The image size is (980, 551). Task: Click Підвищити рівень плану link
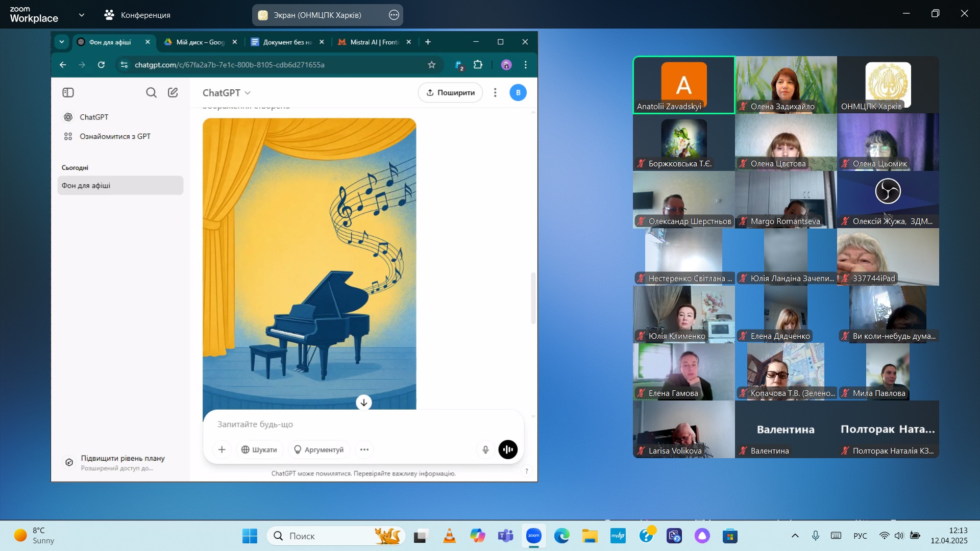pyautogui.click(x=122, y=458)
